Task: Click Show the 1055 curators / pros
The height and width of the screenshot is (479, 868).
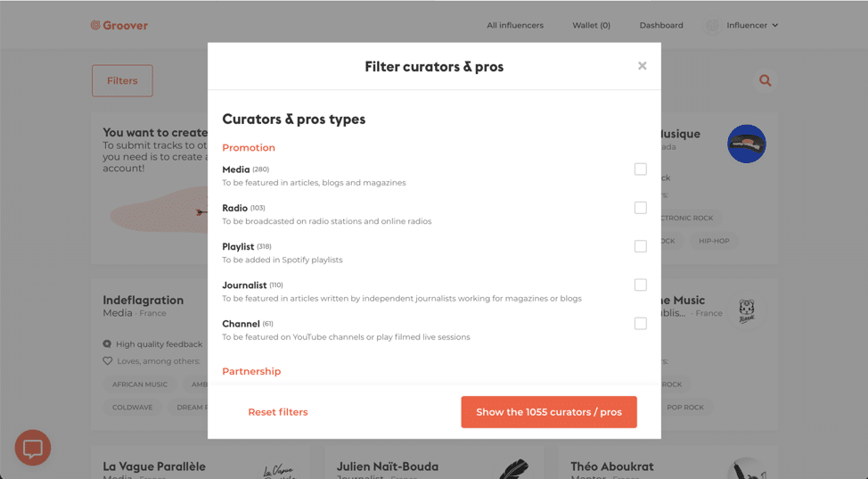Action: [549, 412]
